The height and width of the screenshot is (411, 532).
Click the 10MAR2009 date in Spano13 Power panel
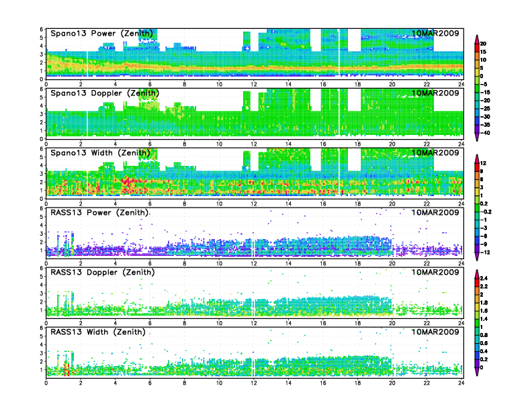[x=435, y=34]
